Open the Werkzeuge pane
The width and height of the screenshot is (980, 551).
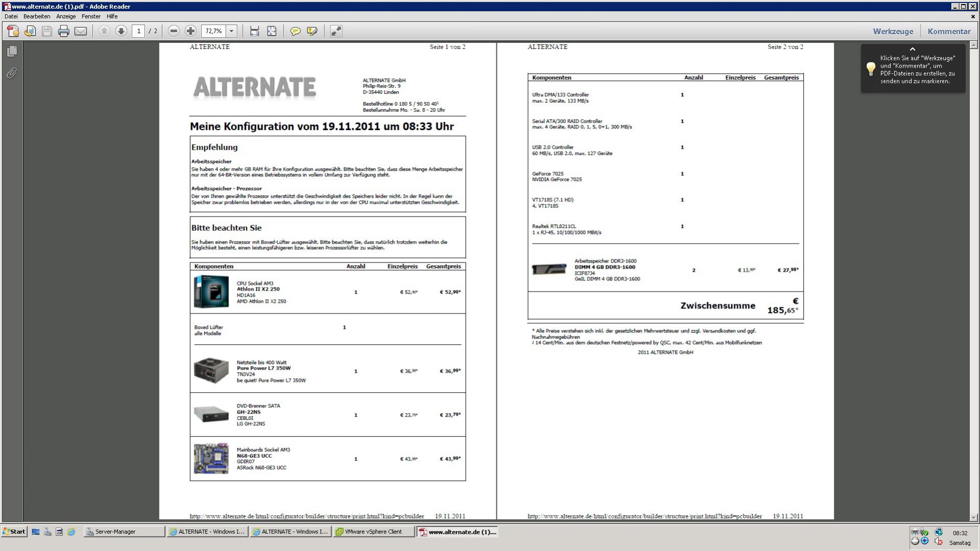point(893,31)
